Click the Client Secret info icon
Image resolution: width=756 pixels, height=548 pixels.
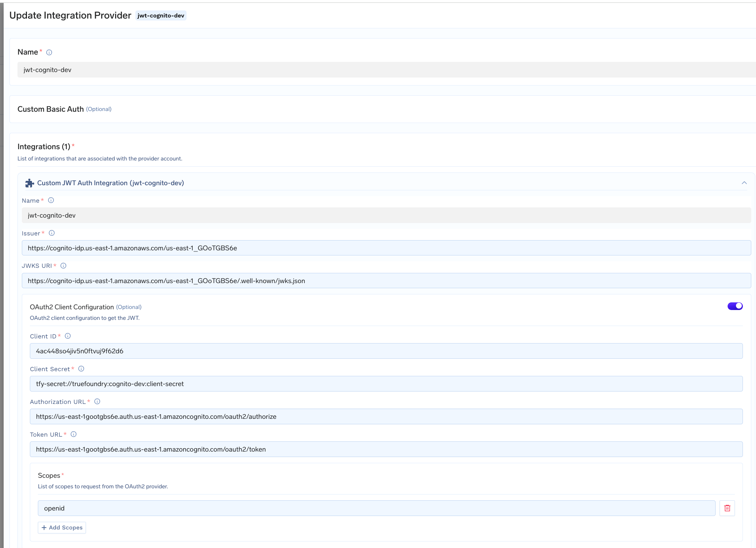(x=81, y=369)
